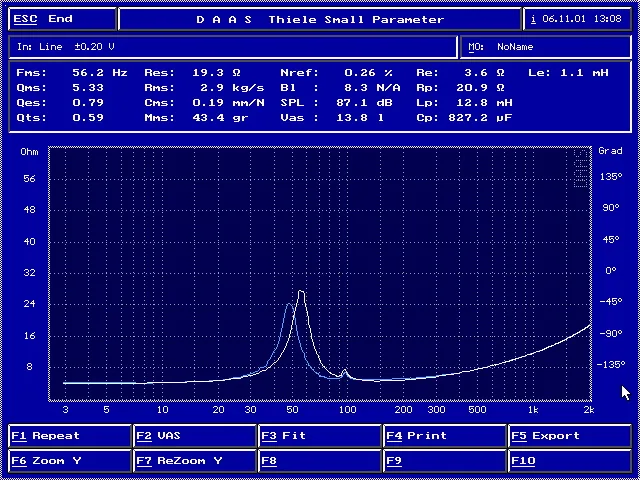640x480 pixels.
Task: Activate F6 Zoom Y
Action: 70,461
